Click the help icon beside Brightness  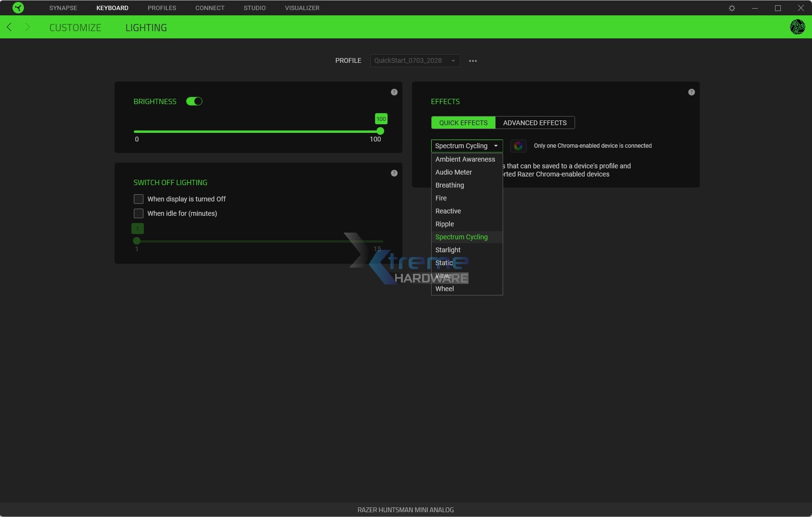pos(394,92)
